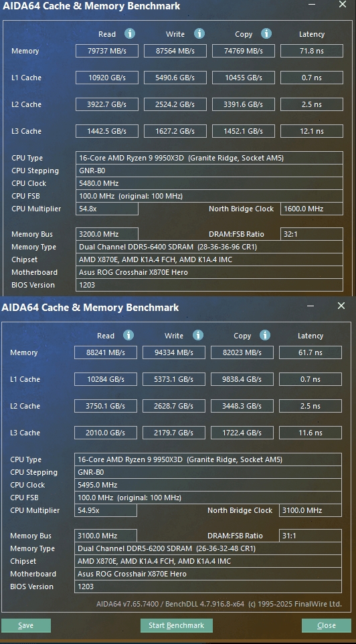Click DDR5-6200 memory type field
This screenshot has height=644, width=356.
tap(208, 548)
